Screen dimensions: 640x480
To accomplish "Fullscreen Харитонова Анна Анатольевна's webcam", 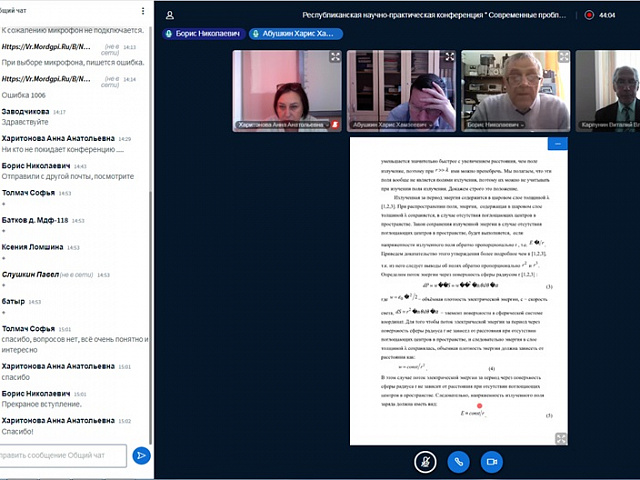I will tap(335, 58).
